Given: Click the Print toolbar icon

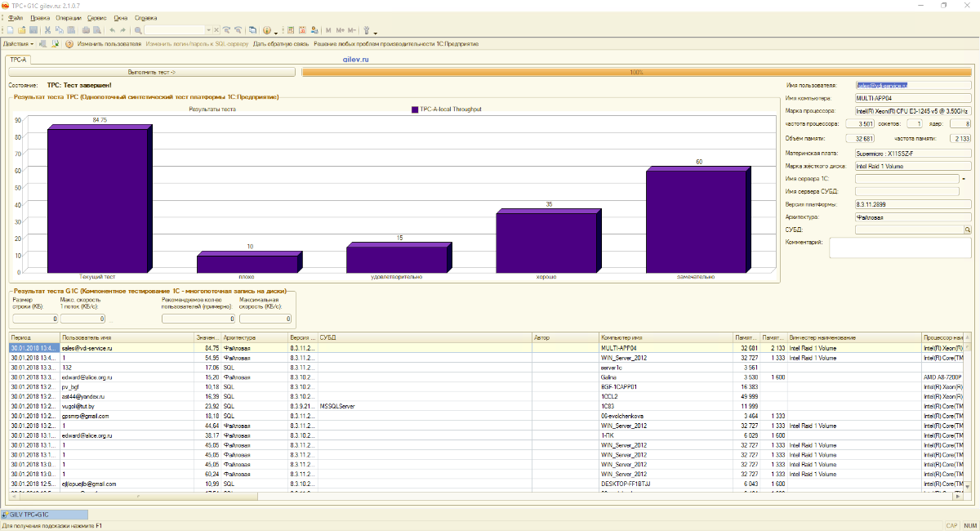Looking at the screenshot, I should 86,30.
